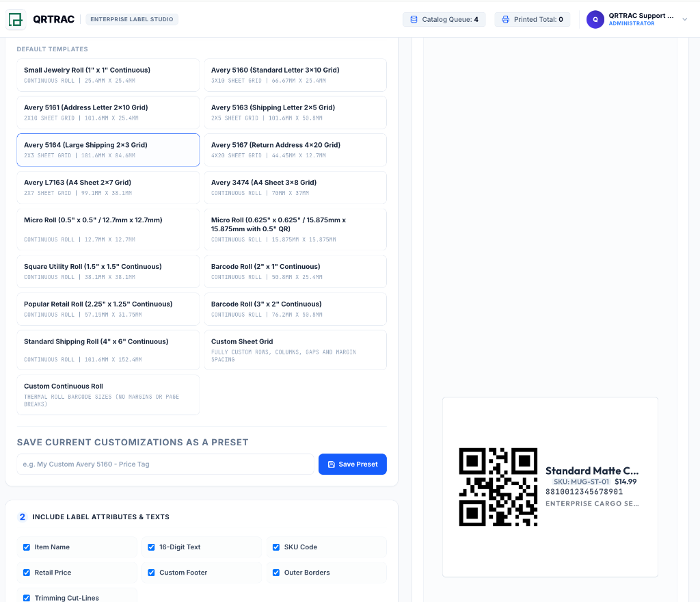Click the Enterprise Label Studio badge
Viewport: 700px width, 602px height.
pos(132,19)
